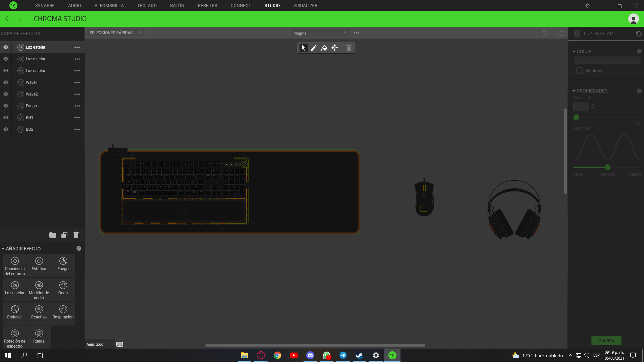The image size is (644, 362).
Task: Open the Perfiles tab
Action: pos(207,6)
